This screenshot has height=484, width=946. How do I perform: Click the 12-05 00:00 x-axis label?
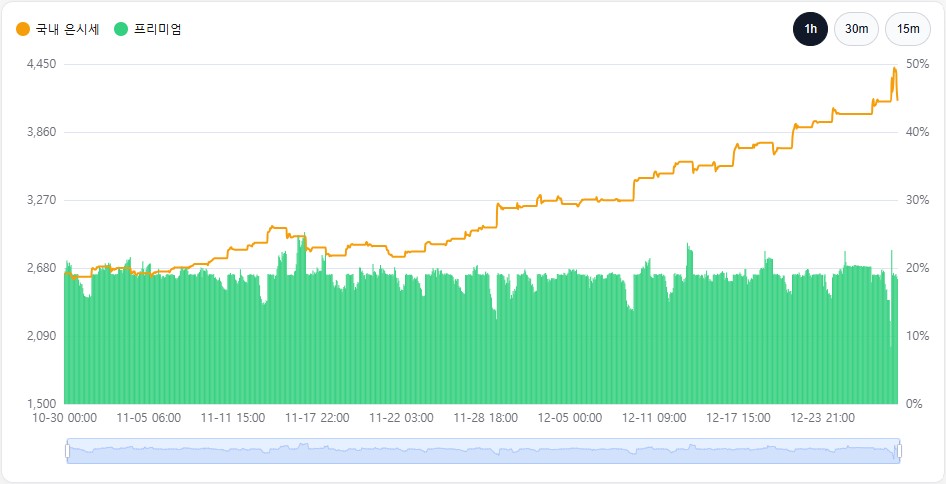tap(569, 418)
